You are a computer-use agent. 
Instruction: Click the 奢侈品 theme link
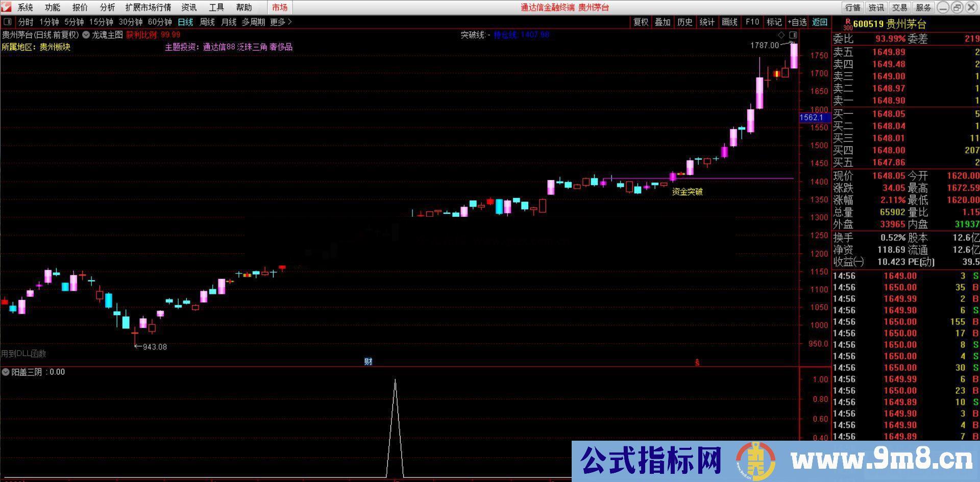click(281, 47)
